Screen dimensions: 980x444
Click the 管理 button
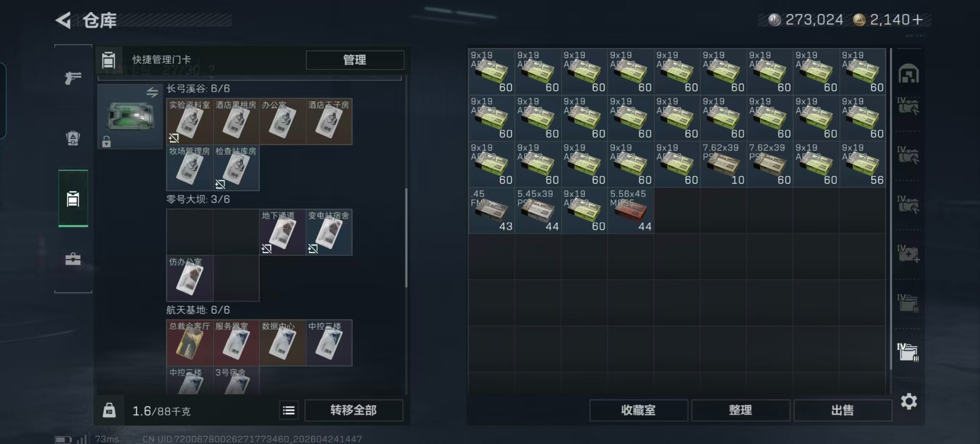pyautogui.click(x=355, y=60)
